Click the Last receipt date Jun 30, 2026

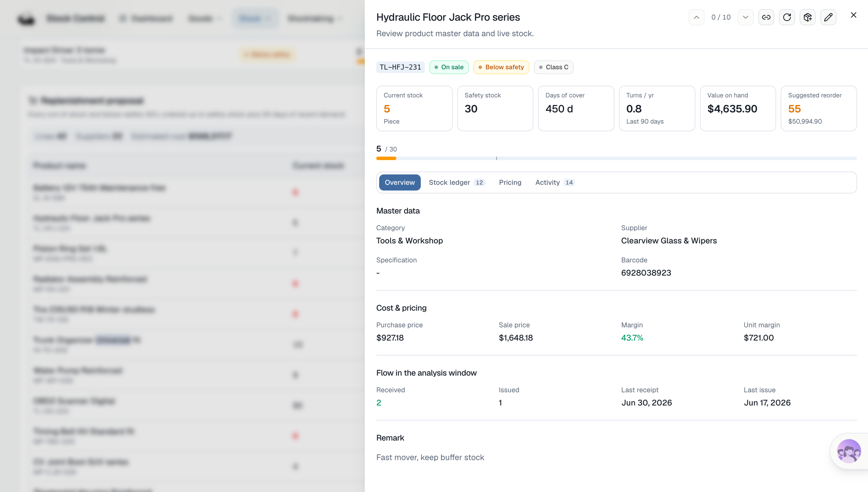(647, 402)
